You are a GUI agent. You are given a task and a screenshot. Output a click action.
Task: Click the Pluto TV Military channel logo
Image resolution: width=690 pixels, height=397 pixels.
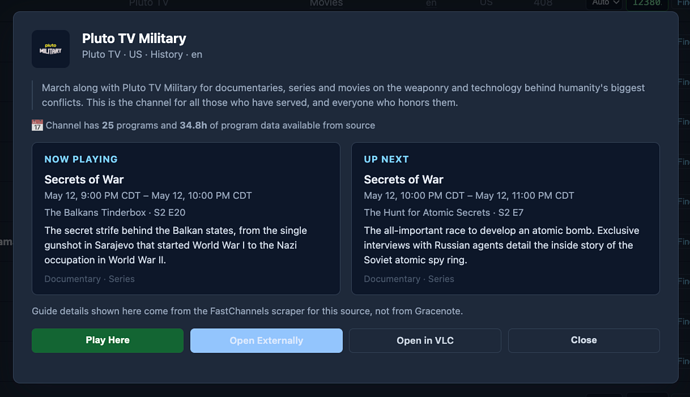[51, 49]
